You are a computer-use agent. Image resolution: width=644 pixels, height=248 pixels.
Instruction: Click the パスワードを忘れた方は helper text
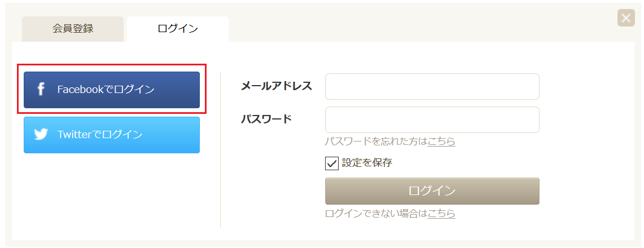click(376, 141)
